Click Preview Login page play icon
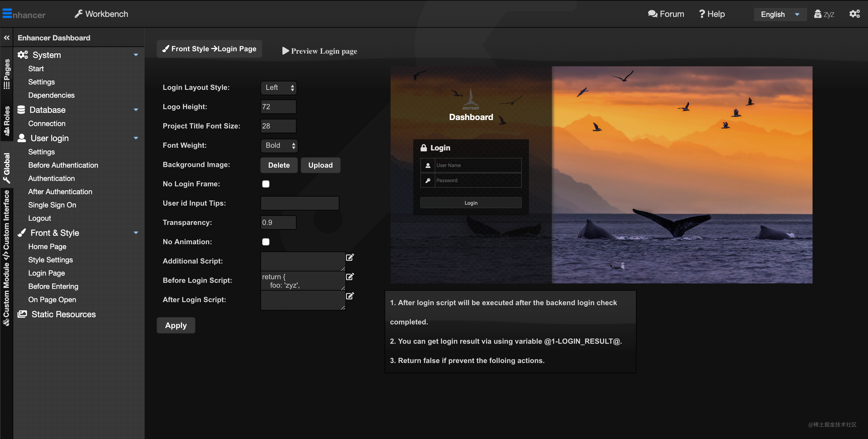 (x=285, y=51)
